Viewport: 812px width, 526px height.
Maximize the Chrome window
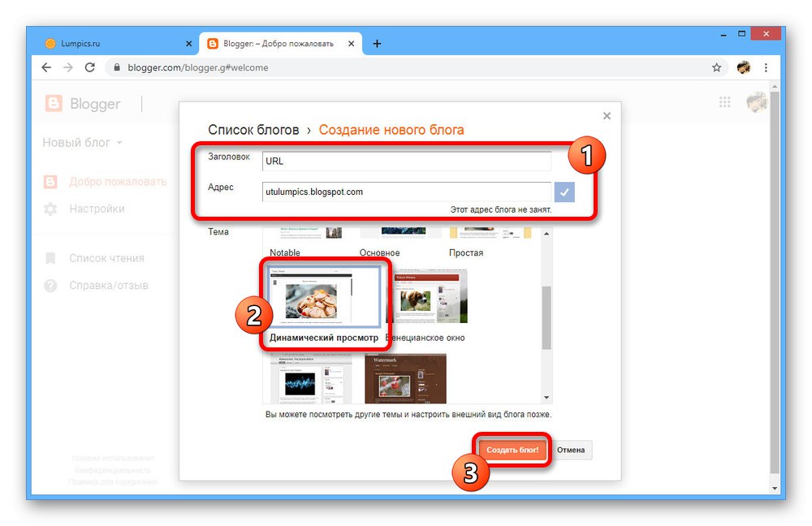(x=742, y=34)
